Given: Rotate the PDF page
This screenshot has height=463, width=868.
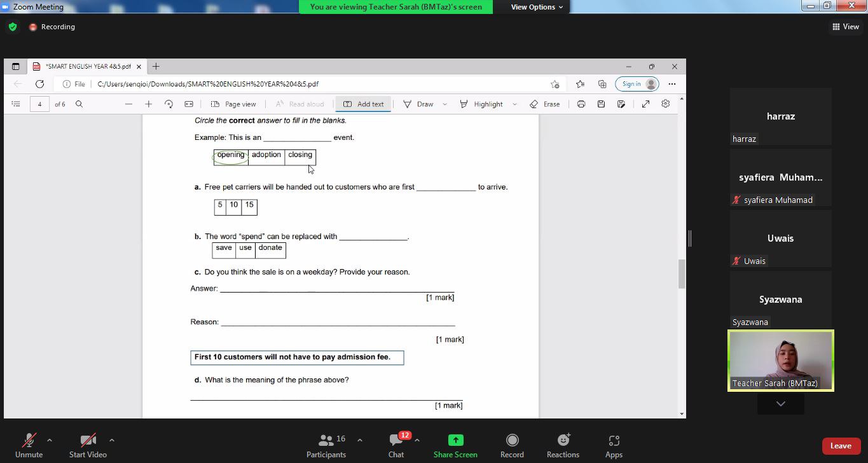Looking at the screenshot, I should [x=169, y=104].
